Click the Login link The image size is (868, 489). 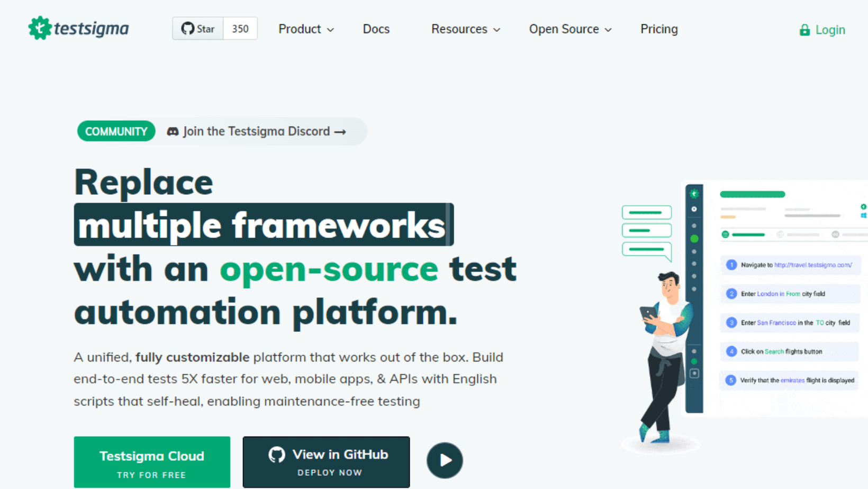tap(822, 30)
